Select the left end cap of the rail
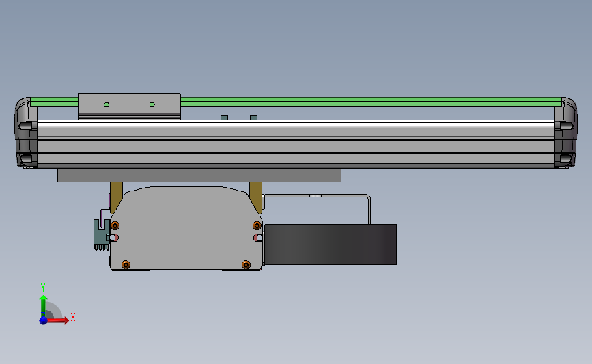 [x=26, y=132]
